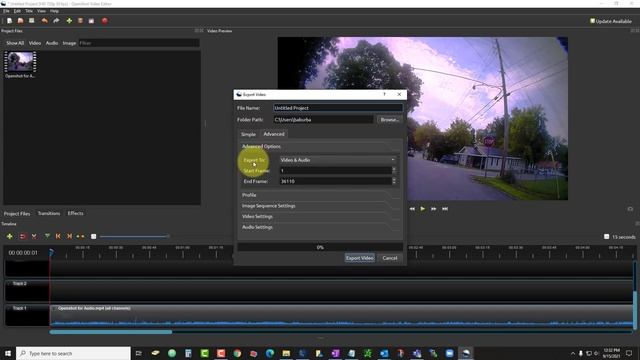
Task: Switch to the Effects tab
Action: click(75, 213)
